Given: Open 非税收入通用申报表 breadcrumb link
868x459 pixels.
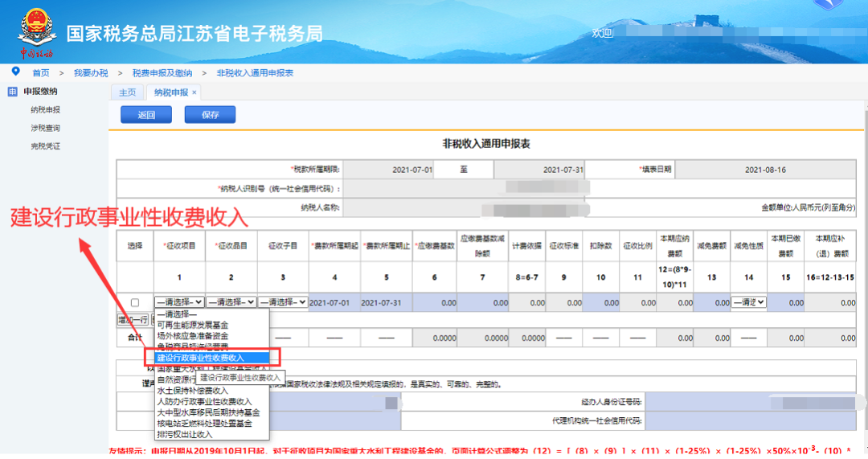Looking at the screenshot, I should [x=255, y=73].
